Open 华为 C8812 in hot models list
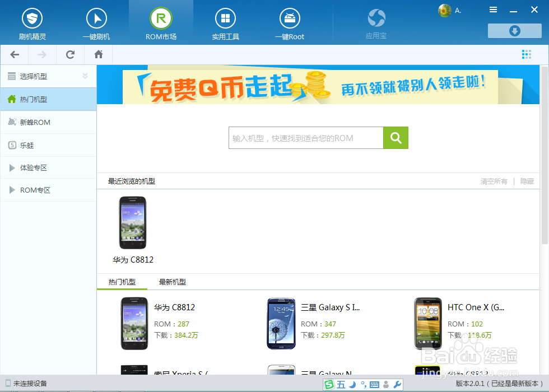Screen dimensions: 549x392 [x=174, y=307]
